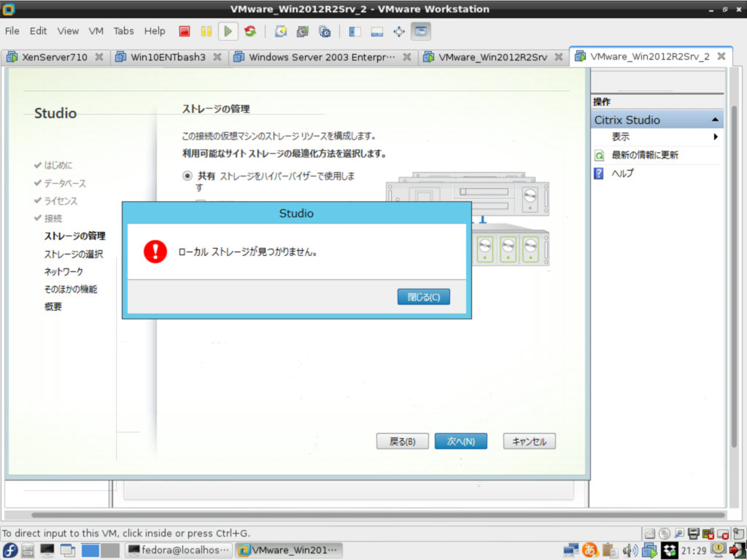Click the 21:29 clock in tray
This screenshot has height=560, width=747.
tap(694, 551)
